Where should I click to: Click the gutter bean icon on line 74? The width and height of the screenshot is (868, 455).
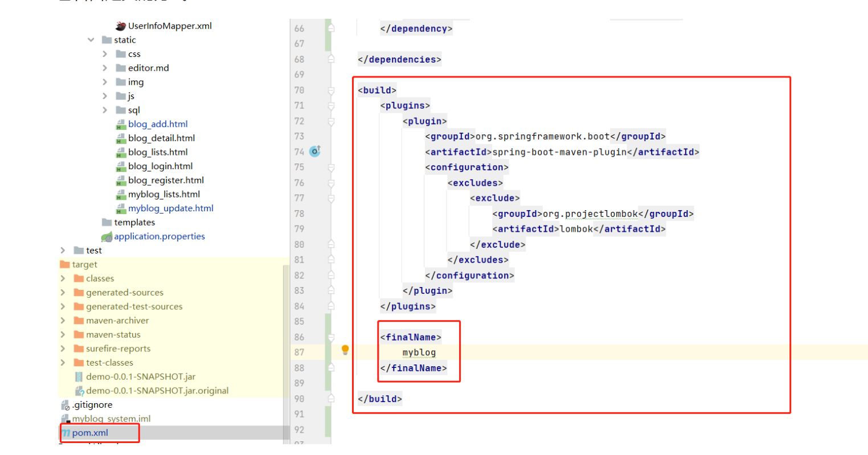pos(315,151)
